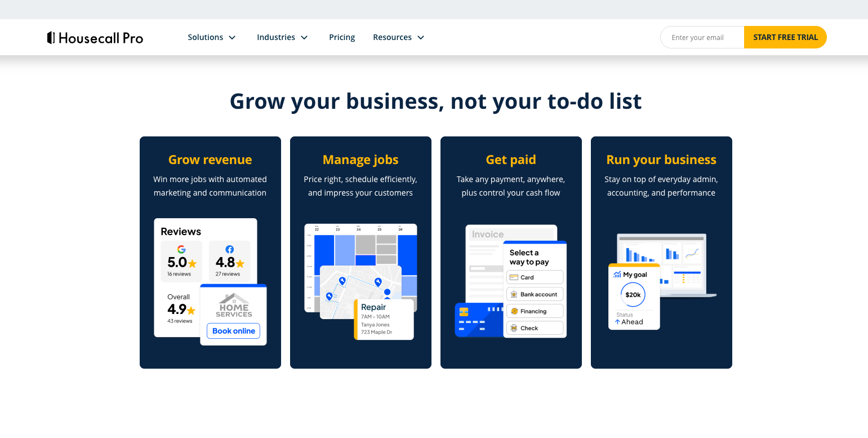Focus the Enter your email field

tap(702, 37)
